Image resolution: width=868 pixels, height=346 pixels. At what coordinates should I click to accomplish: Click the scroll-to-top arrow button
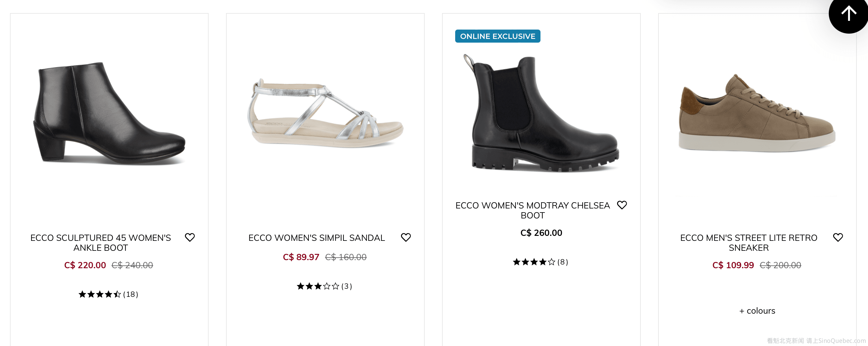coord(848,14)
